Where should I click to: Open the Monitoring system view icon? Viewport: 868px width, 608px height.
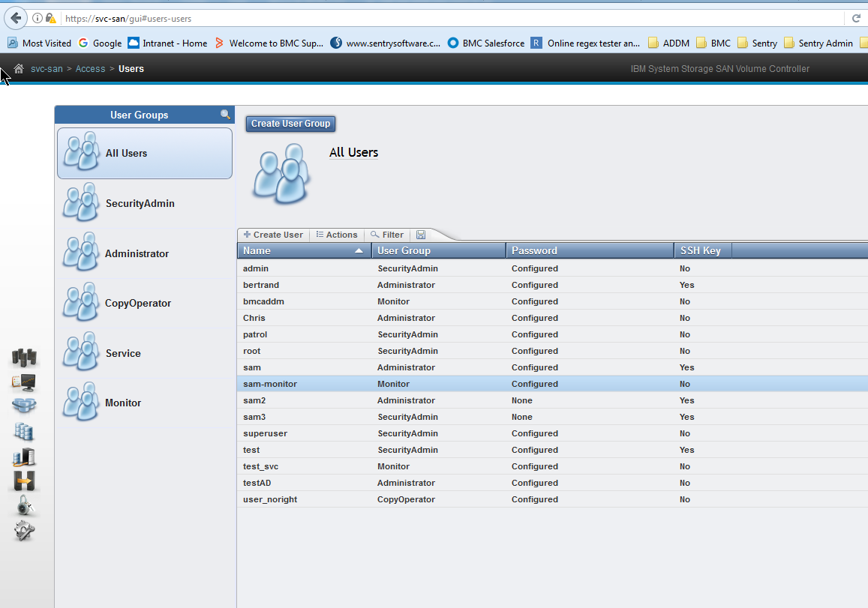pos(24,358)
